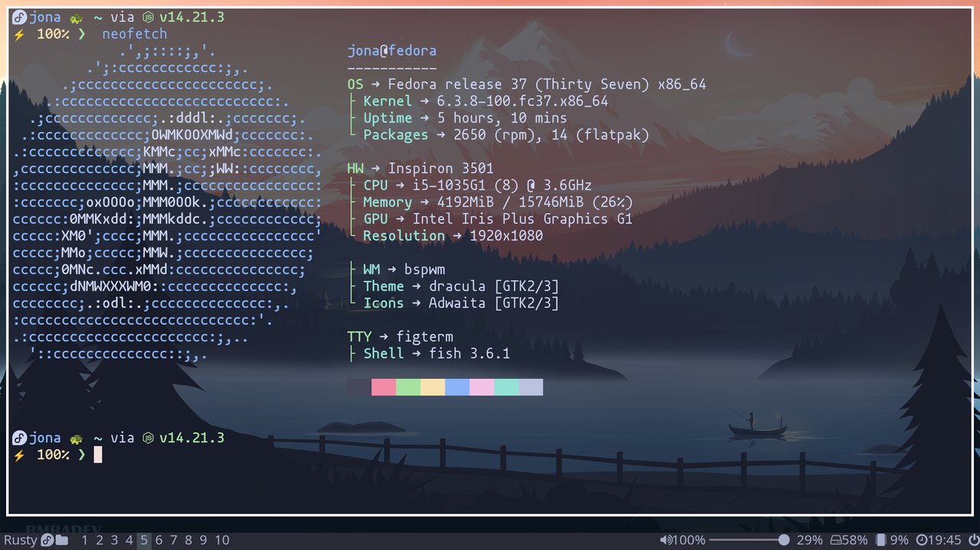Click the Resolution line 1920x1080
The width and height of the screenshot is (980, 550).
tap(445, 236)
